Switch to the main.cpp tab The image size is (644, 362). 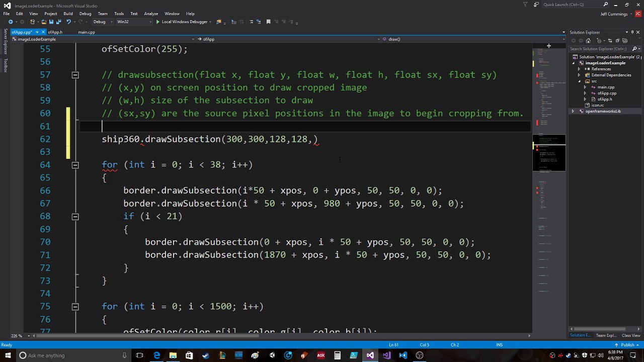(x=87, y=32)
